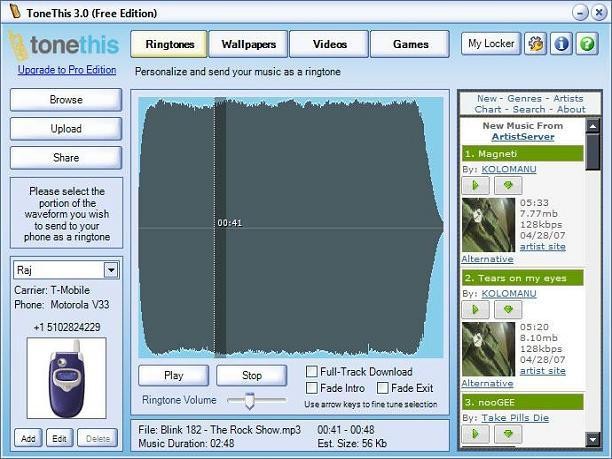Screen dimensions: 612x459
Task: Download the Magneti track
Action: (x=508, y=185)
